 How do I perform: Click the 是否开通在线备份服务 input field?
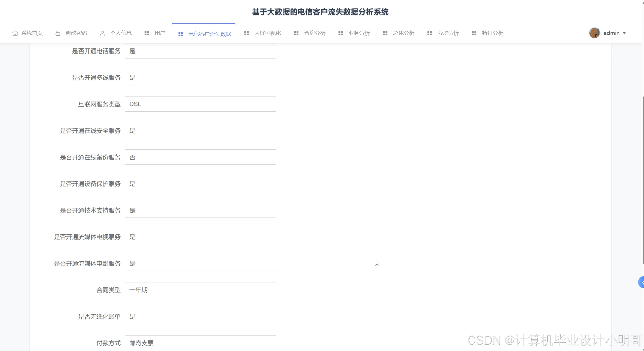tap(200, 157)
